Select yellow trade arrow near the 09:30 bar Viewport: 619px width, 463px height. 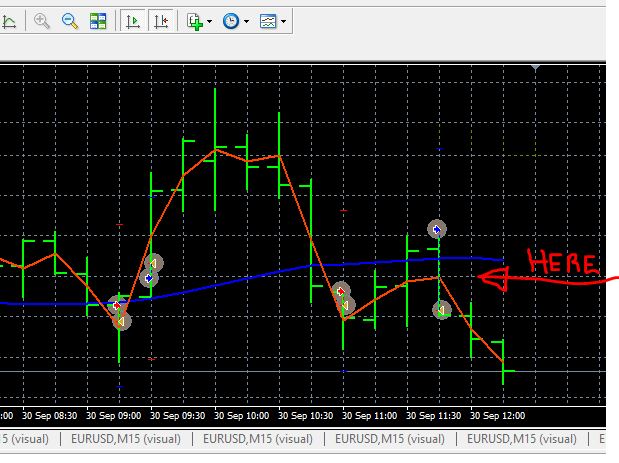(x=154, y=263)
